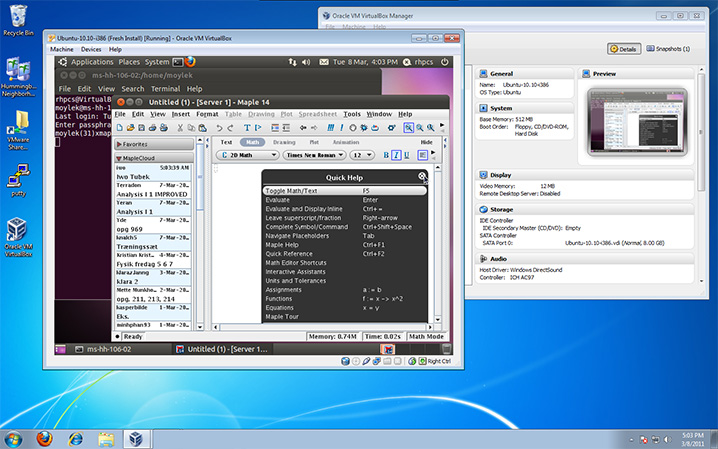Click Snapshots (1) button in VirtualBox Manager

click(668, 49)
